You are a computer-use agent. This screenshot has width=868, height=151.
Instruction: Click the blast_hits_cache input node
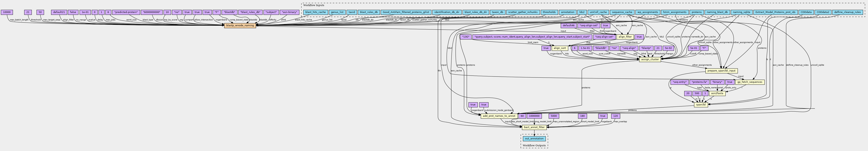point(315,12)
